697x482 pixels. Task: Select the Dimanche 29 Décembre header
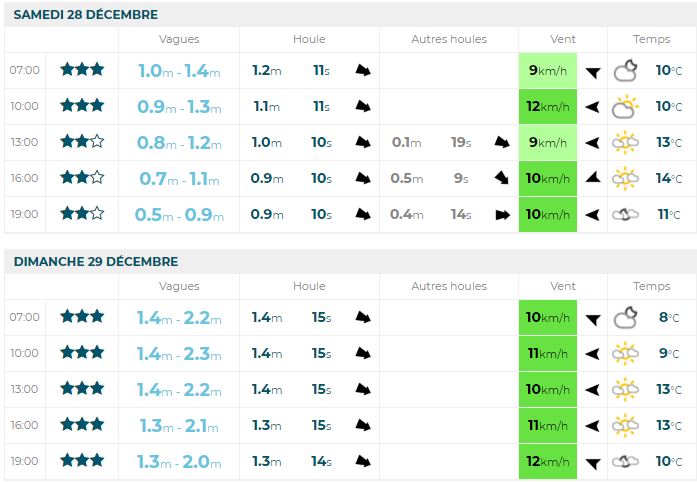[x=96, y=262]
